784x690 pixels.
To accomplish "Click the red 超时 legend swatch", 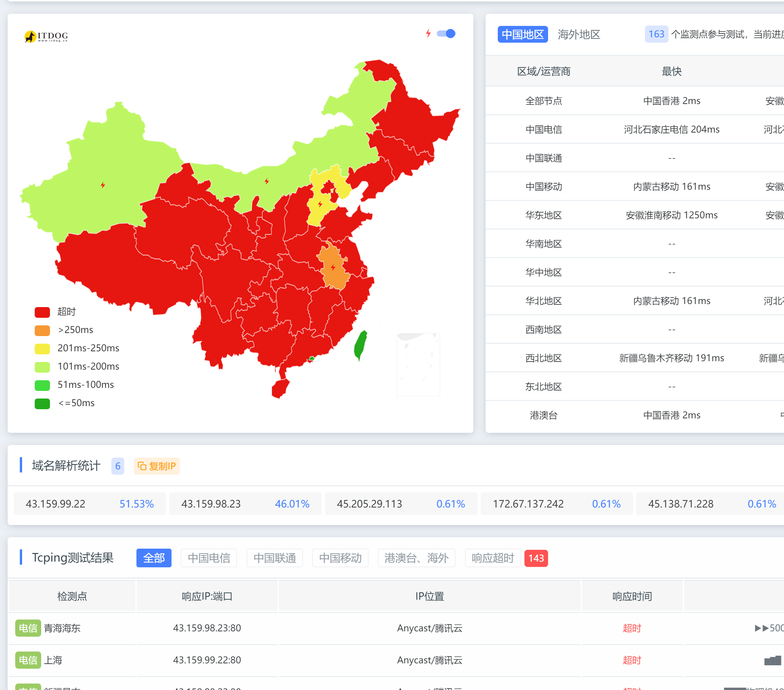I will 42,312.
